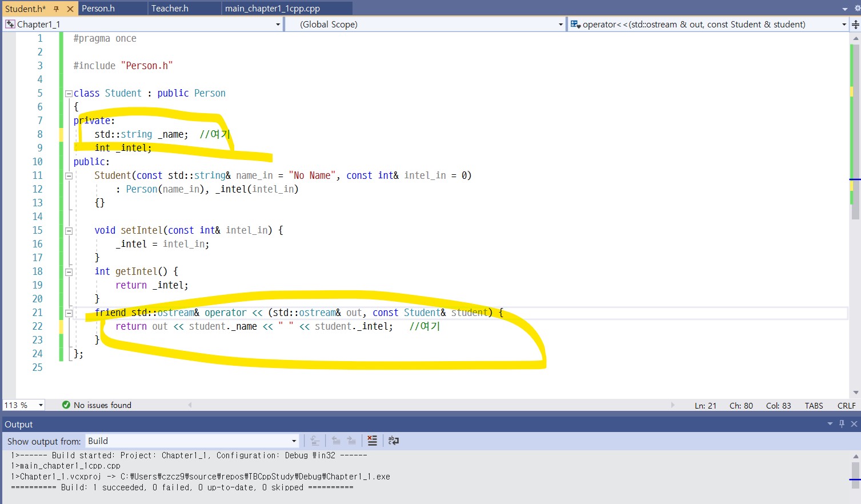Click the Ch: 80 status indicator
Image resolution: width=861 pixels, height=504 pixels.
tap(741, 406)
